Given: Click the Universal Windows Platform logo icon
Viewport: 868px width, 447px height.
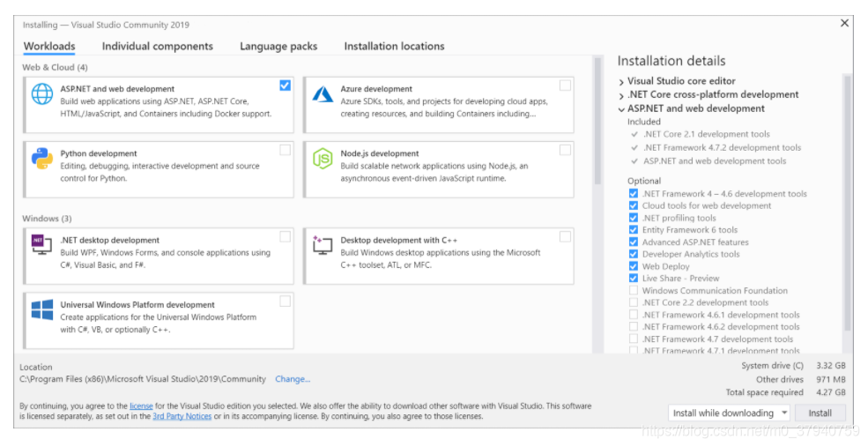Looking at the screenshot, I should [x=42, y=309].
